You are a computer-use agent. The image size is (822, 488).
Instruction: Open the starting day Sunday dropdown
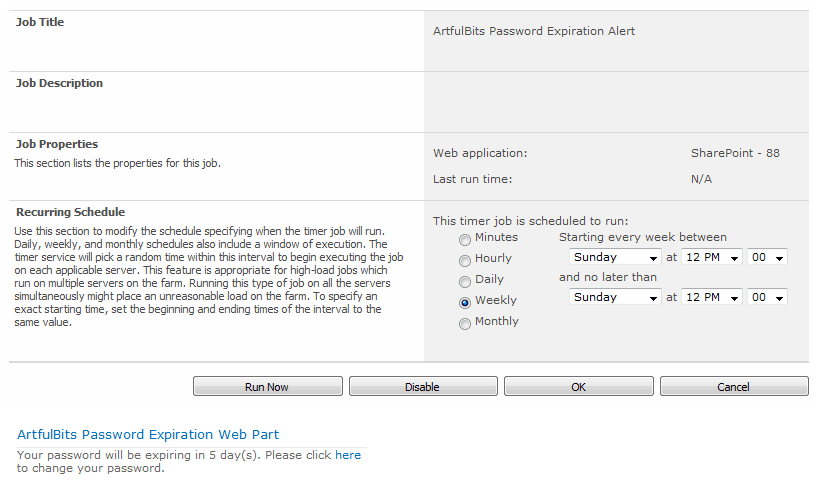[x=615, y=257]
